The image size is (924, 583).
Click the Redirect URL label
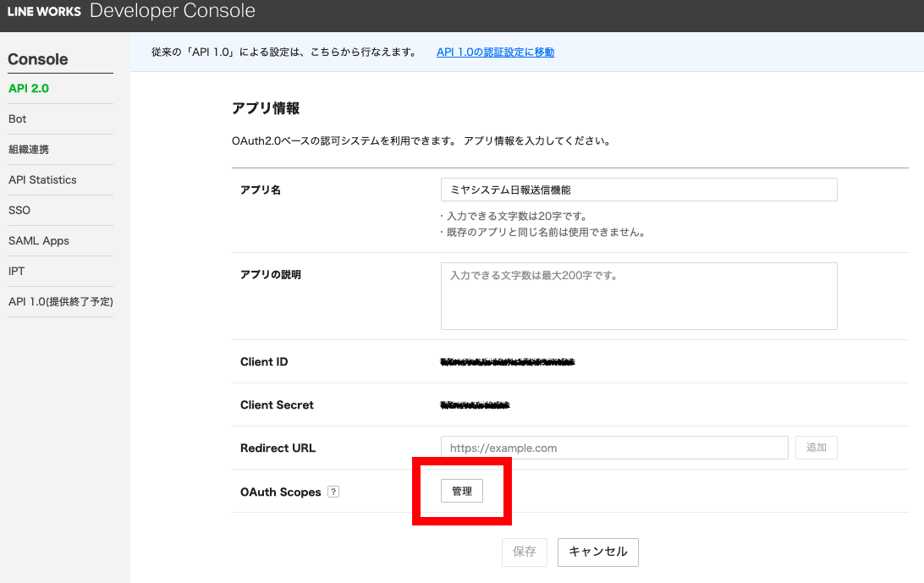278,448
